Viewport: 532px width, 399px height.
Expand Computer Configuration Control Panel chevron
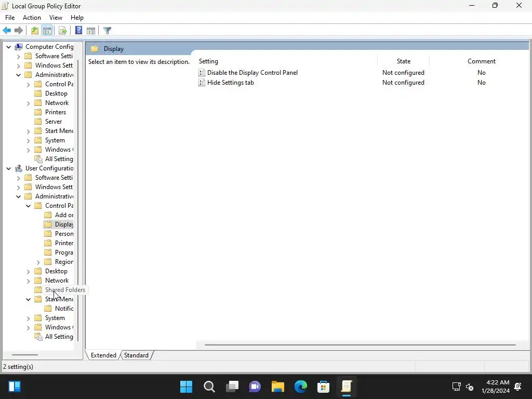(x=29, y=85)
